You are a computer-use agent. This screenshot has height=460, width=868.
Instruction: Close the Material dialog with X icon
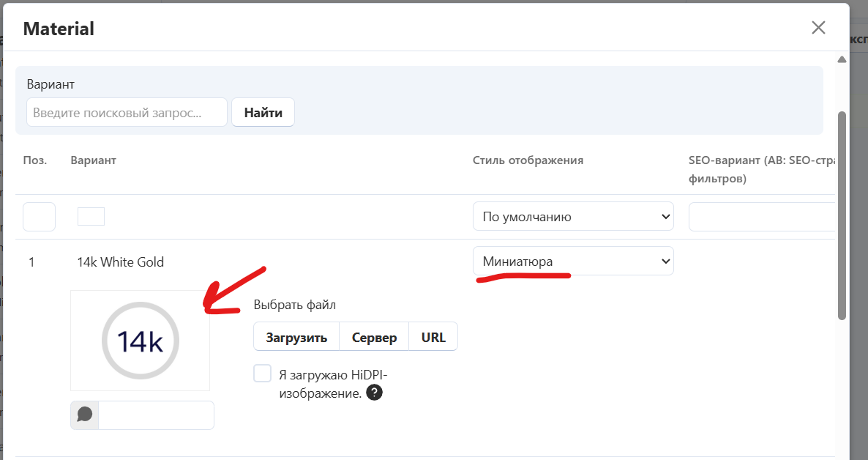(x=818, y=28)
